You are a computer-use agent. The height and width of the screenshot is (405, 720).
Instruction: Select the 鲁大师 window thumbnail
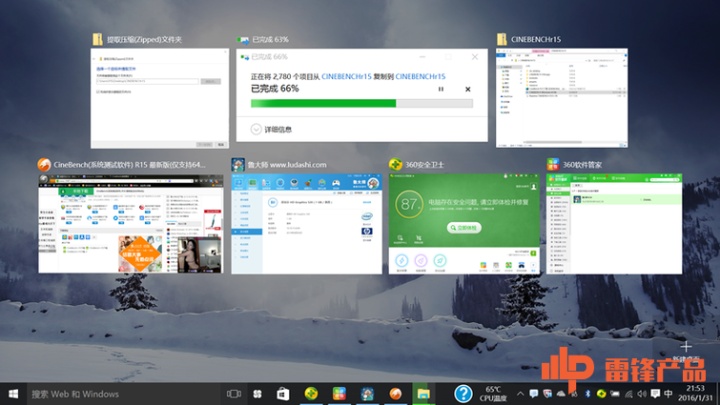coord(306,224)
